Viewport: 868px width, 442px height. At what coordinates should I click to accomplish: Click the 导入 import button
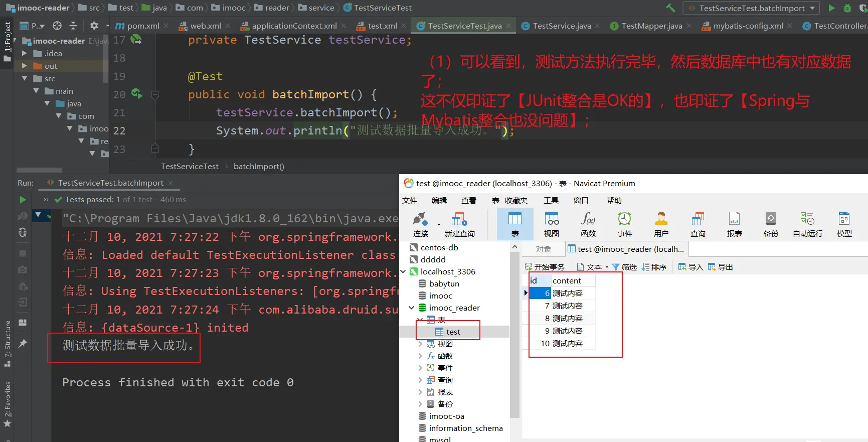point(690,267)
